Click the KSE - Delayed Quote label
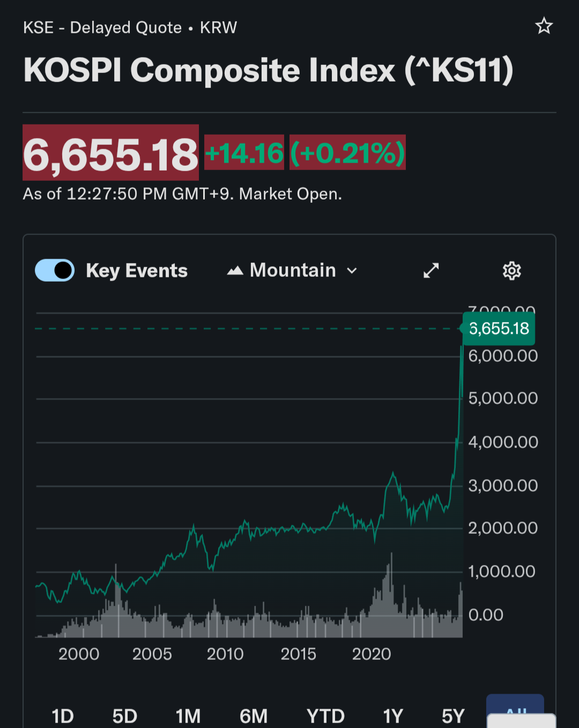Viewport: 579px width, 728px height. [x=102, y=27]
